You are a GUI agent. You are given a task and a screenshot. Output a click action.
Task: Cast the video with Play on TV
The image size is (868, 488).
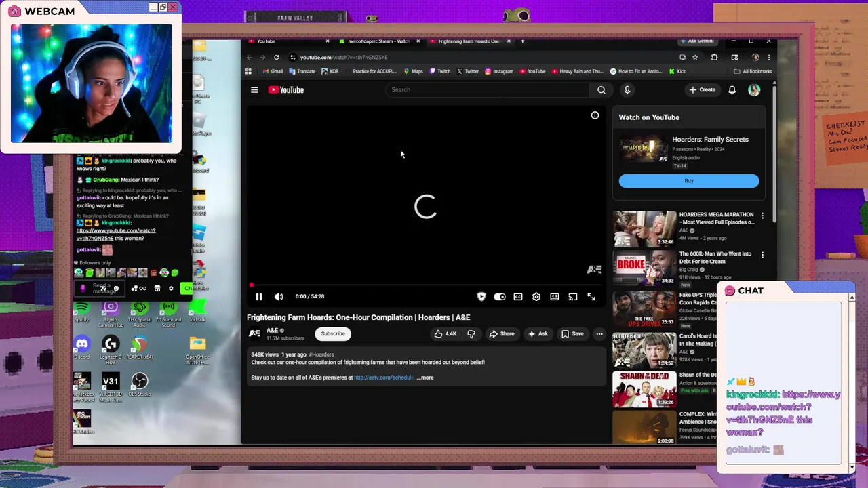(573, 296)
